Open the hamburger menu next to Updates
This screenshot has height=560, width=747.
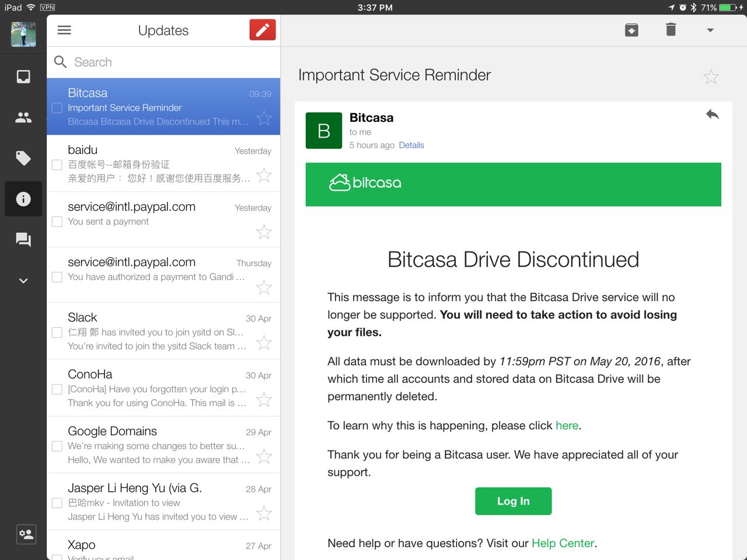(64, 30)
